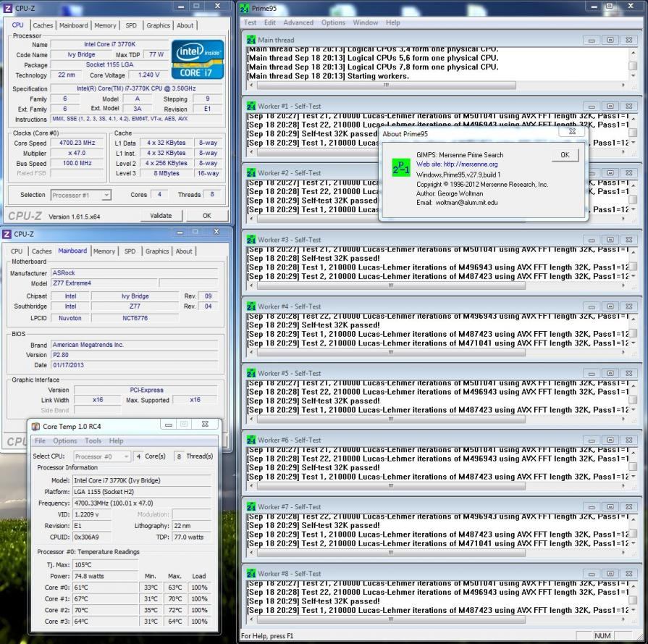Maximize the Worker #3 child window
Viewport: 648px width, 644px height.
click(610, 240)
